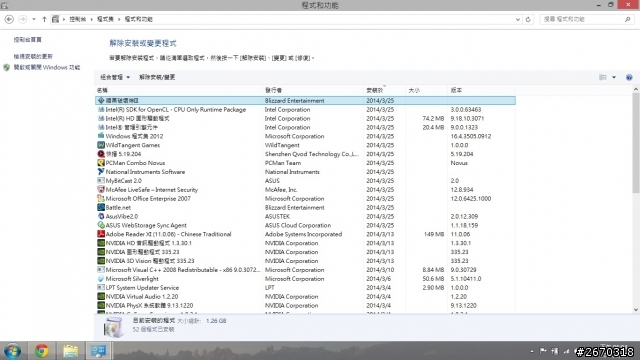640x360 pixels.
Task: Click Uninstall/Change (解除安裝/變更) button
Action: (157, 77)
